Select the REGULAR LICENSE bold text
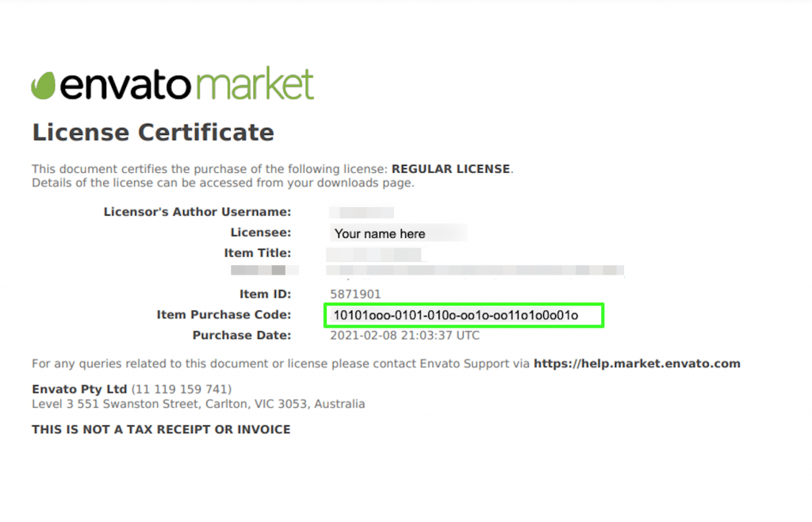 coord(451,169)
